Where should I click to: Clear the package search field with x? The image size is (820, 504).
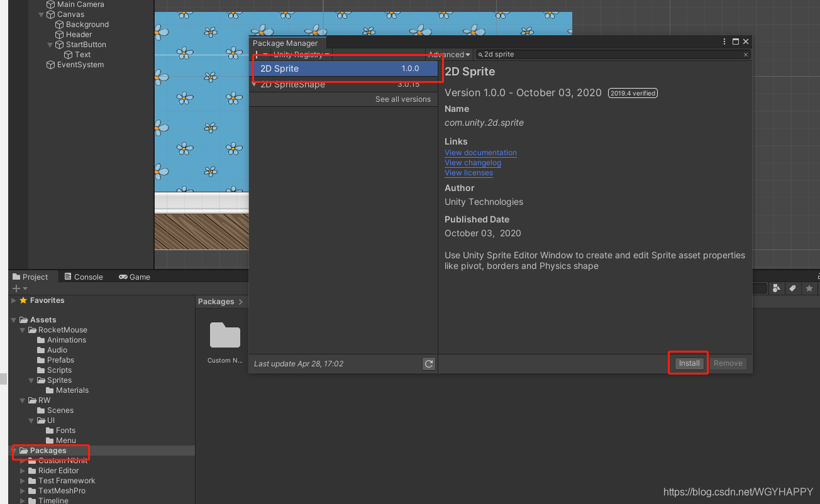746,55
